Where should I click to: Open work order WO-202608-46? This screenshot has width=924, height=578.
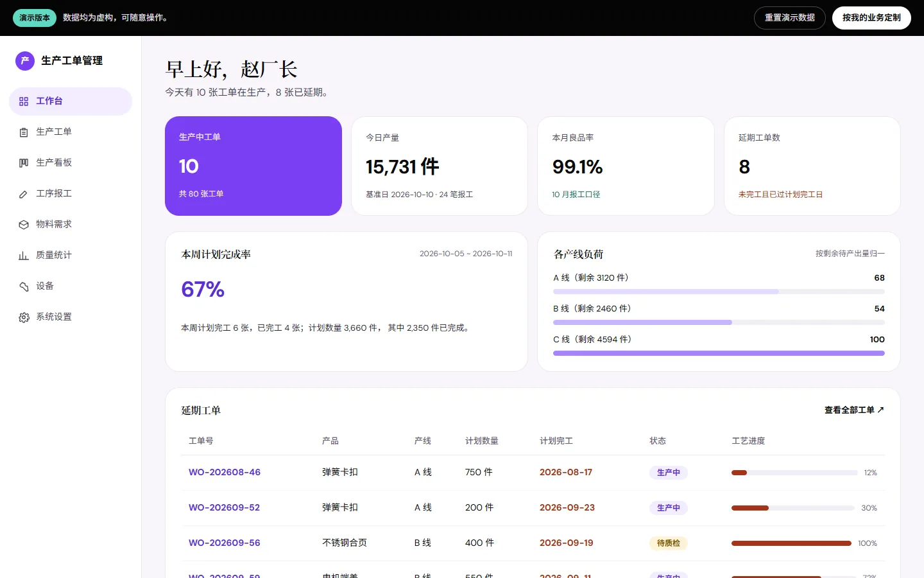point(225,472)
